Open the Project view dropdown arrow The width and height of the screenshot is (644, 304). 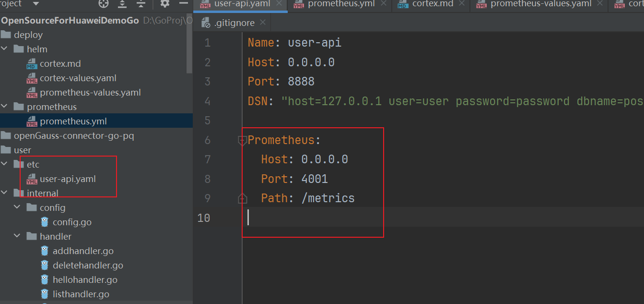tap(36, 4)
